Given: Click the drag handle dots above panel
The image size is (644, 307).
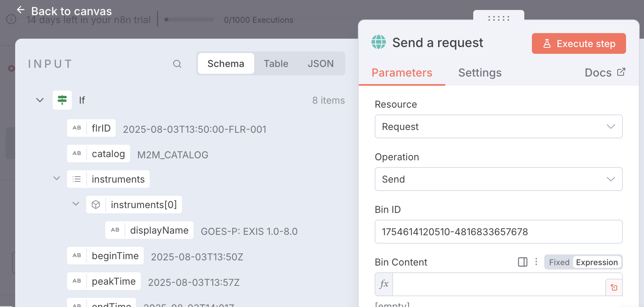Looking at the screenshot, I should [499, 18].
